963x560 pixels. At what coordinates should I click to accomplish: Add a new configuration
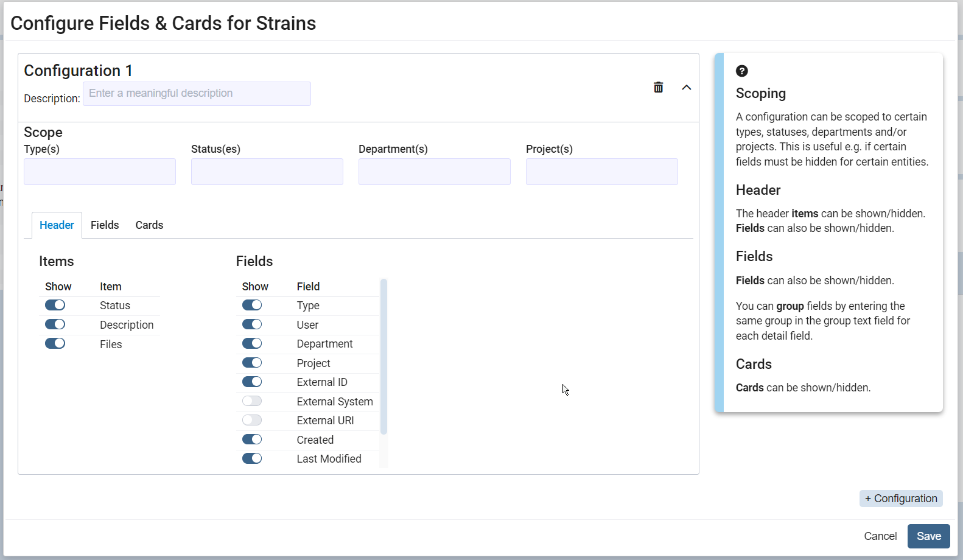pyautogui.click(x=901, y=499)
